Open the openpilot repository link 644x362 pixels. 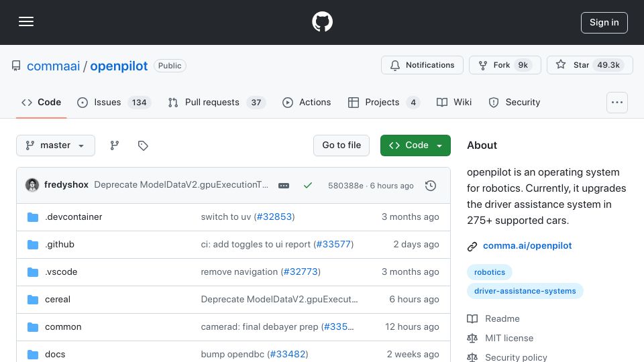pyautogui.click(x=119, y=66)
